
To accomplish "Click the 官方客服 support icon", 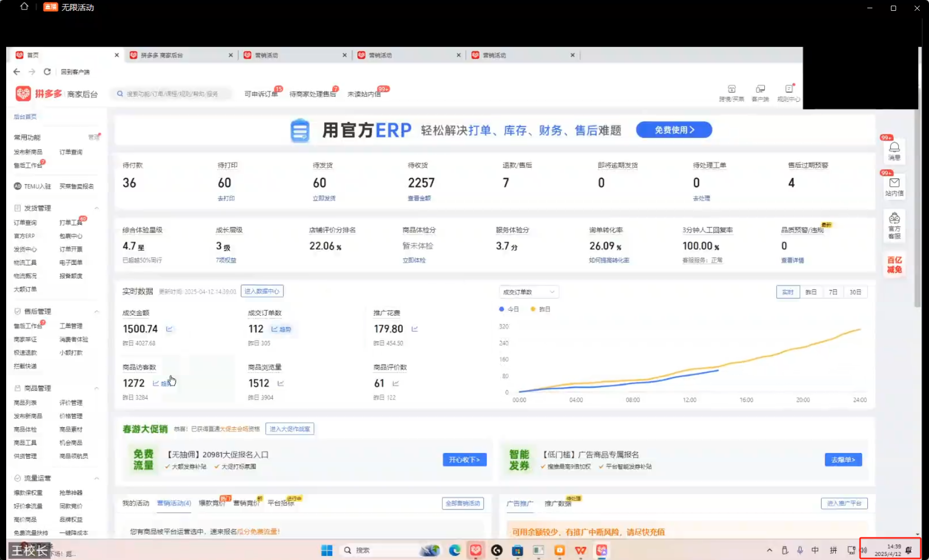I will (x=894, y=225).
